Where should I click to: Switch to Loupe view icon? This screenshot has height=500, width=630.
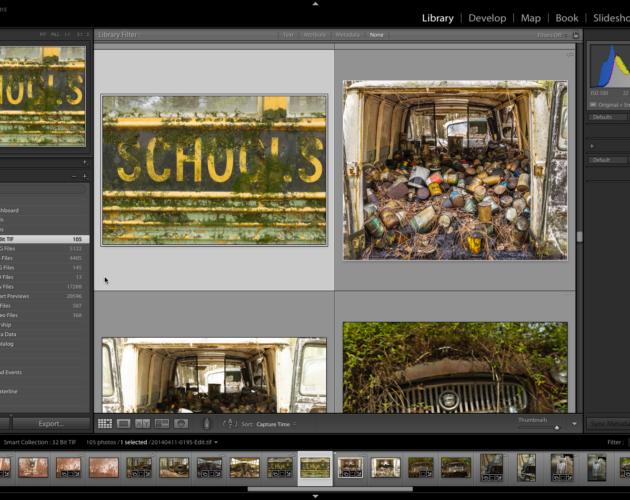click(123, 424)
